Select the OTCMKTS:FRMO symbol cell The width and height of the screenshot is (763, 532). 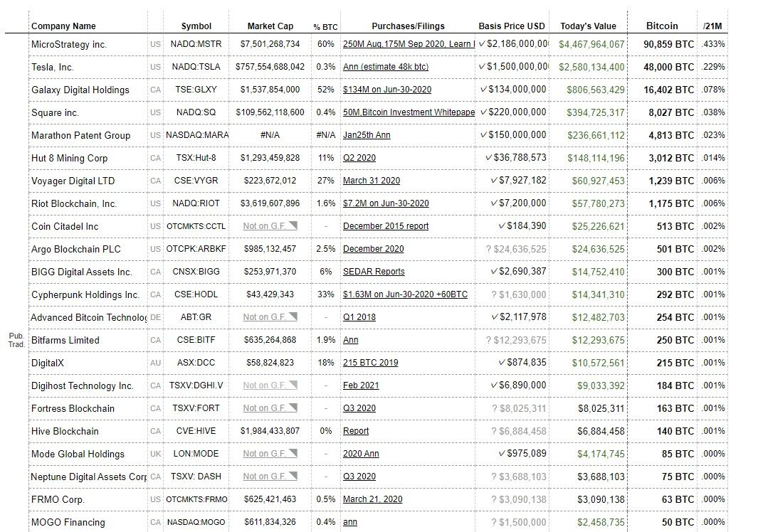196,499
